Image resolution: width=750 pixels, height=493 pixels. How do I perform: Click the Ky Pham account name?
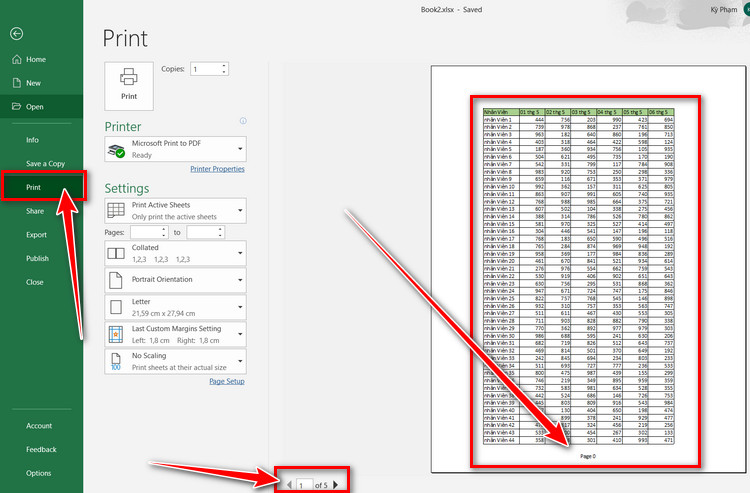724,10
